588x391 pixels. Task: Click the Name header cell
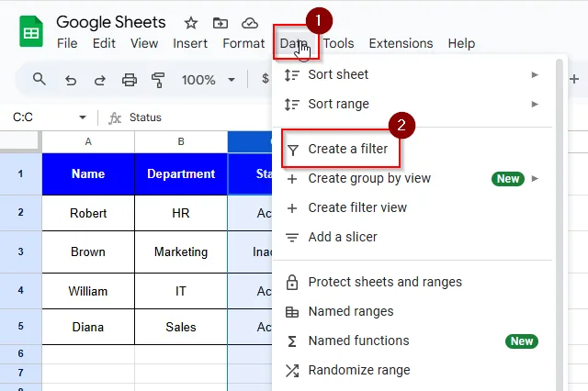pyautogui.click(x=88, y=173)
